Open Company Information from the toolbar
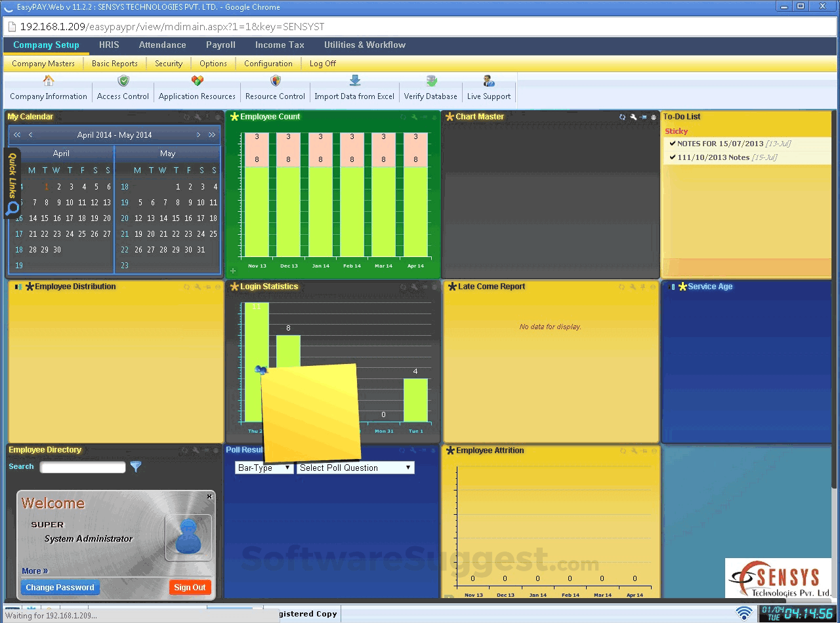Screen dimensions: 840x623 (49, 89)
